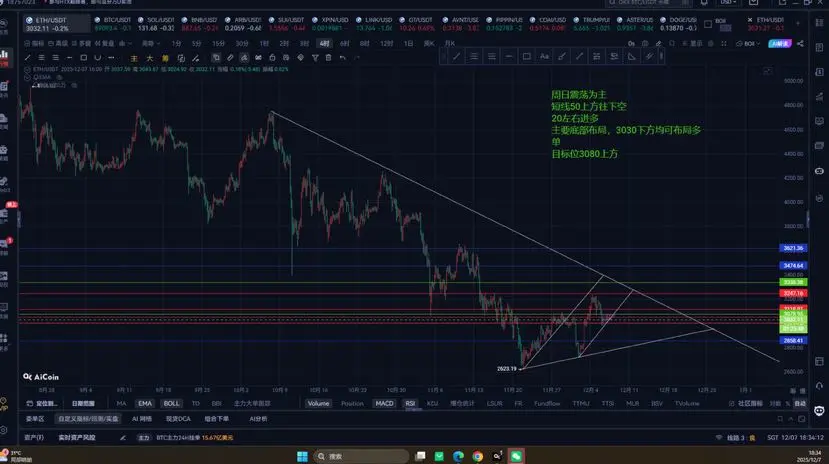
Task: Click the yellow 筹 icon
Action: coord(165,58)
